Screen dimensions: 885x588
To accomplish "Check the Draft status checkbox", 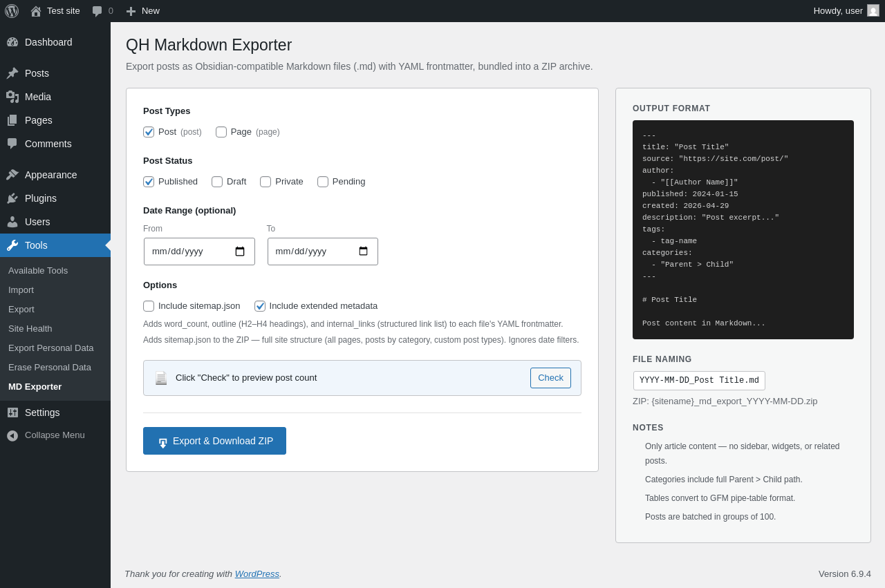I will click(217, 182).
